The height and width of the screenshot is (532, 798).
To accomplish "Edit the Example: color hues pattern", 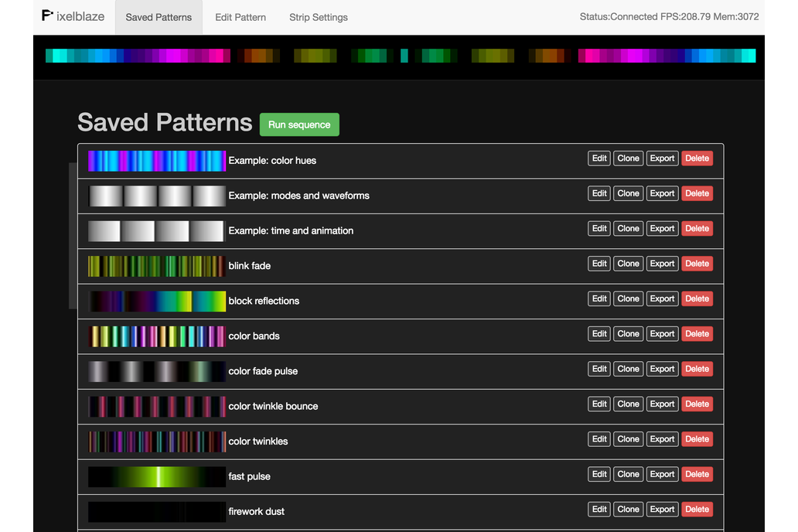I will [599, 159].
